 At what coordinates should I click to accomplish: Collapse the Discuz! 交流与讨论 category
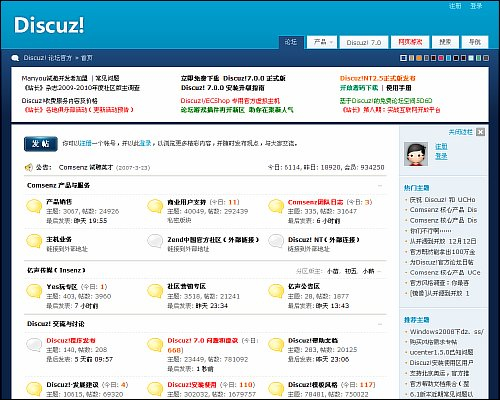380,324
